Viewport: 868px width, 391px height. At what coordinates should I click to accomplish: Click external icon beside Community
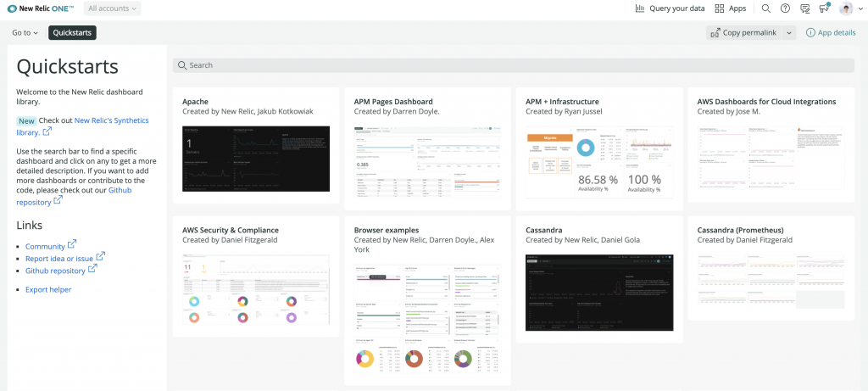pos(72,244)
